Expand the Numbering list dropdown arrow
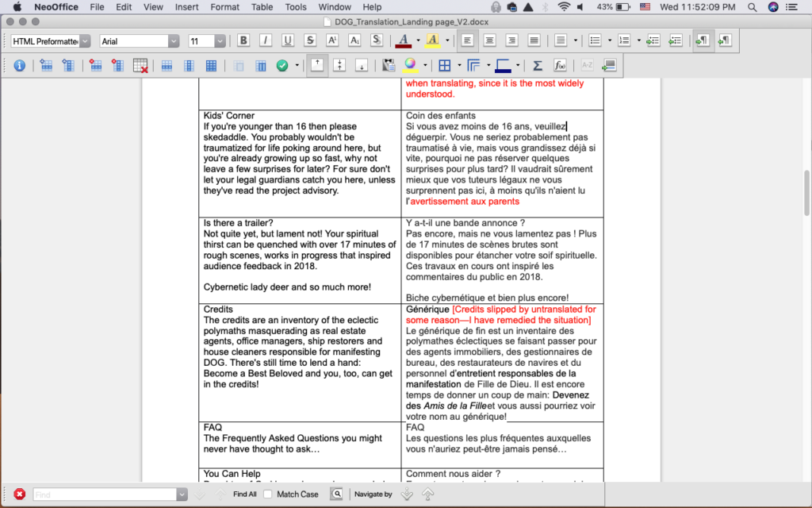Viewport: 812px width, 508px height. pos(638,40)
